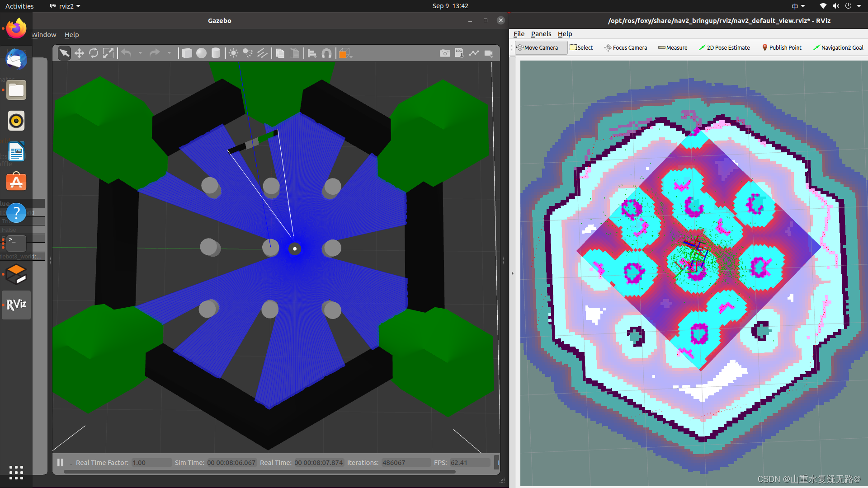Screen dimensions: 868x488
Task: Click the Measure tool button
Action: (671, 47)
